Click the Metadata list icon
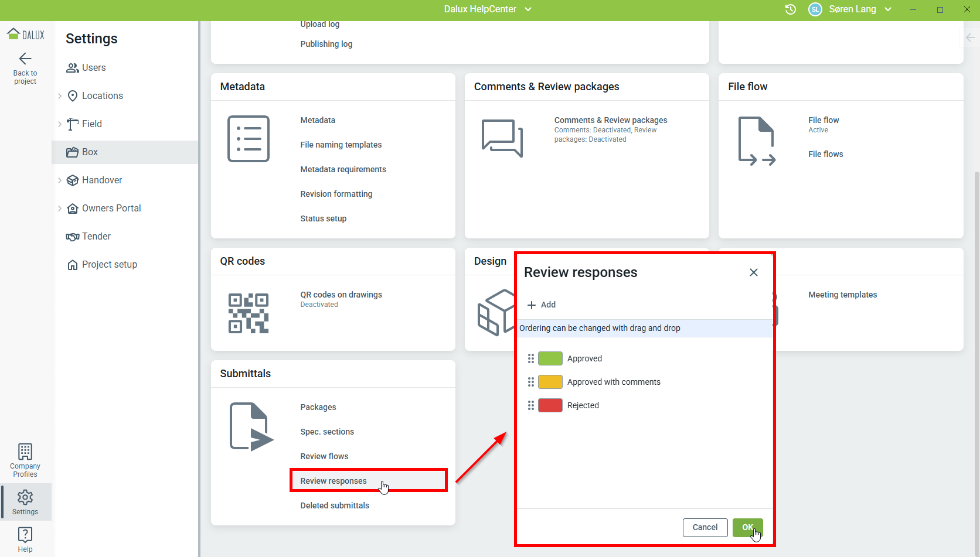Screen dimensions: 980x557 coord(249,139)
